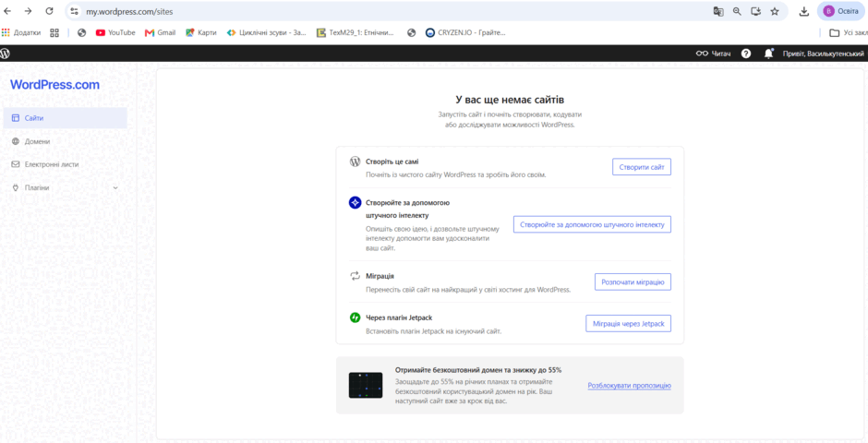
Task: Click the blue AI sparkle icon
Action: click(355, 202)
